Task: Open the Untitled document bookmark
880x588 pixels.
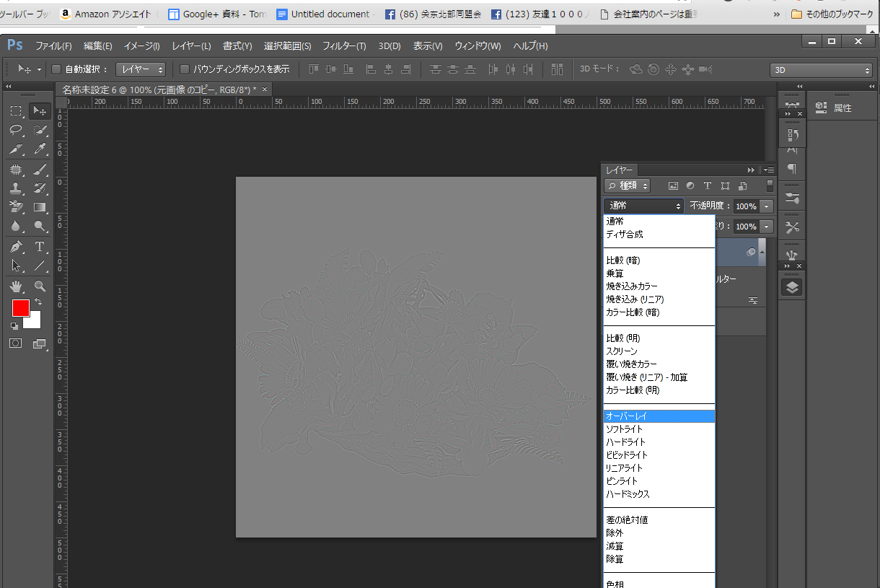Action: [x=324, y=14]
